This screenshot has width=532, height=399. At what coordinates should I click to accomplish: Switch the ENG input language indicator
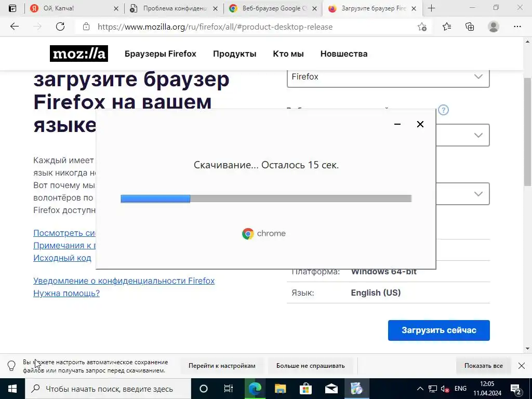[460, 389]
